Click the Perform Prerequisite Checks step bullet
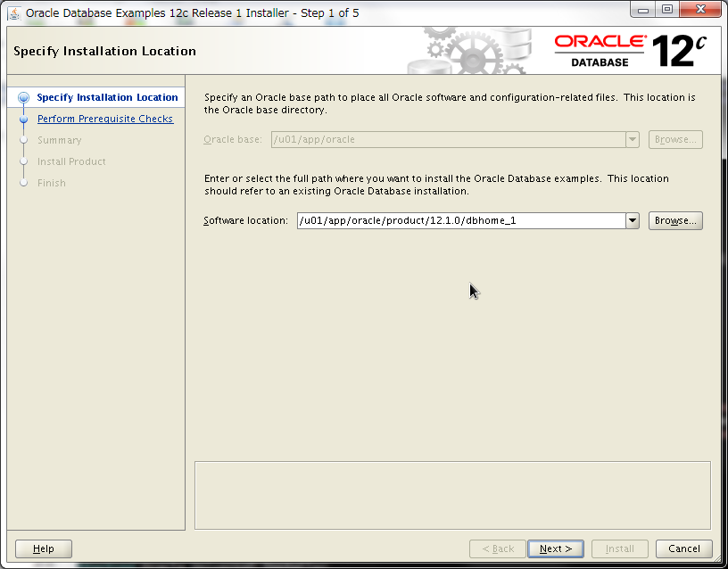Screen dimensions: 728x569 coord(24,119)
